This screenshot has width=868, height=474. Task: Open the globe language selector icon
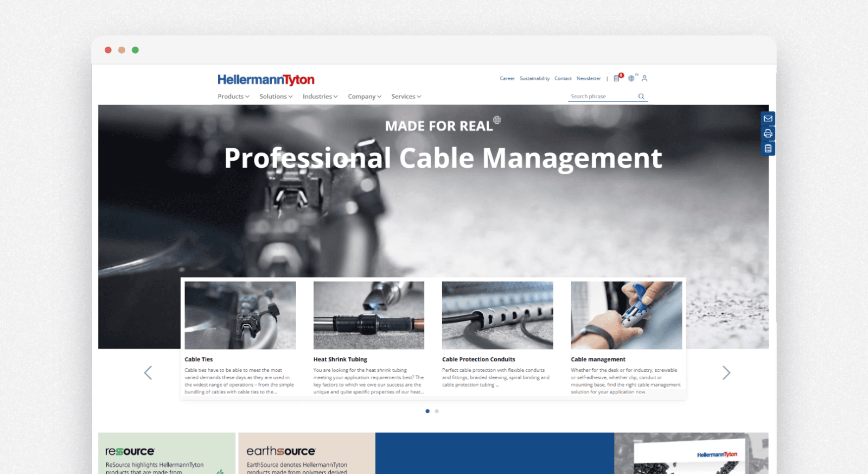631,78
